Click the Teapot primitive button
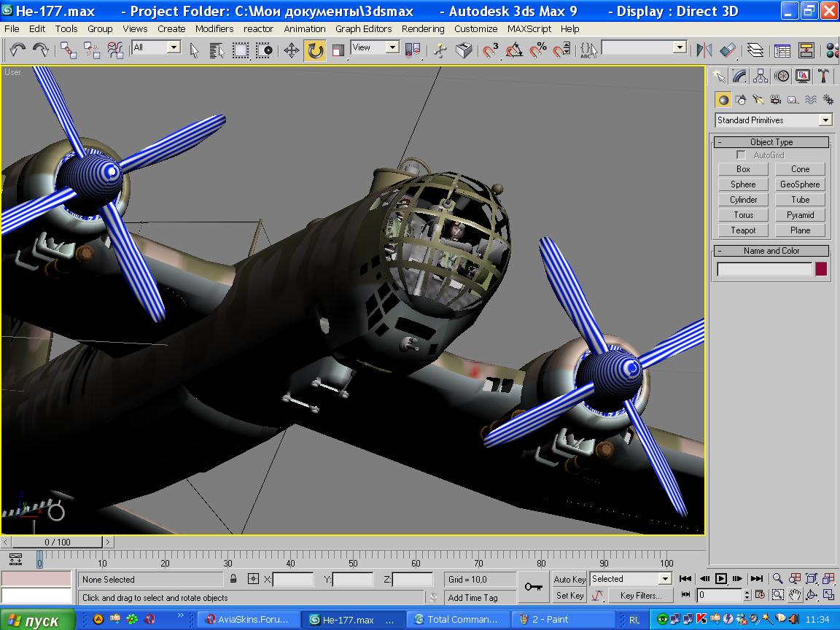This screenshot has width=840, height=630. [x=743, y=230]
